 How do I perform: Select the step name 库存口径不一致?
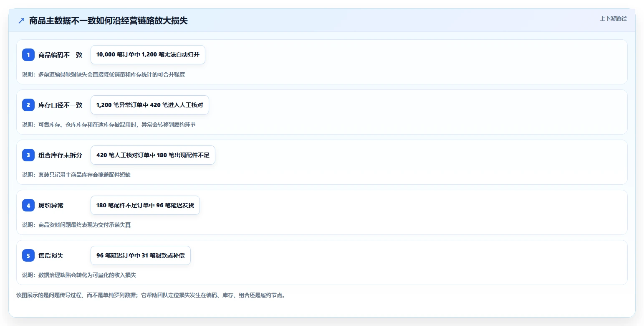pyautogui.click(x=61, y=105)
